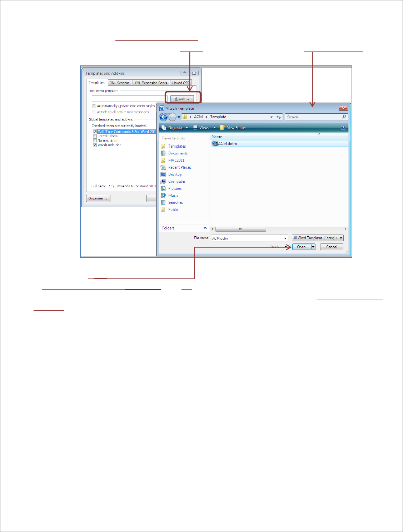The width and height of the screenshot is (403, 532).
Task: Click the right arrow of horizontal scrollbar
Action: click(x=345, y=229)
